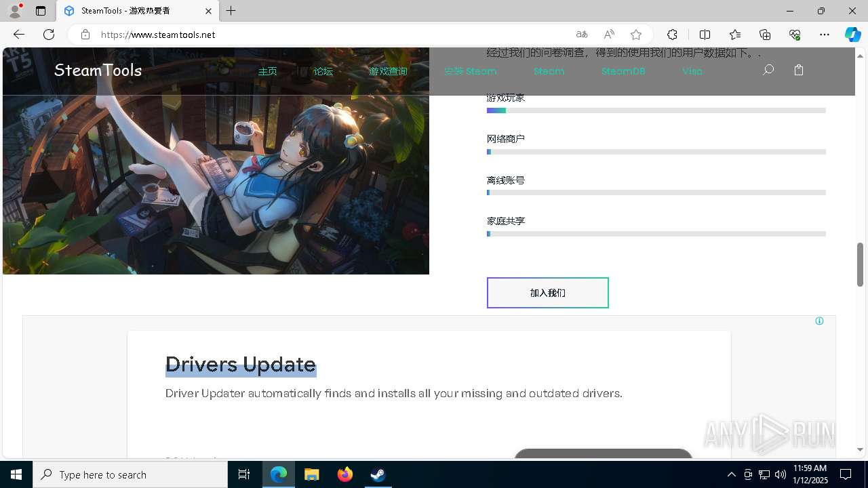The image size is (868, 488).
Task: Click the 游戏玩家 progress bar
Action: click(656, 110)
